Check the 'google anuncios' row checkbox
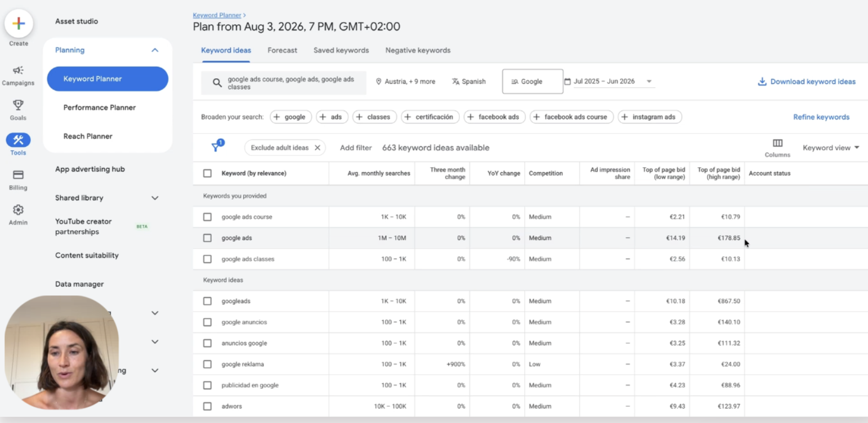 click(207, 322)
